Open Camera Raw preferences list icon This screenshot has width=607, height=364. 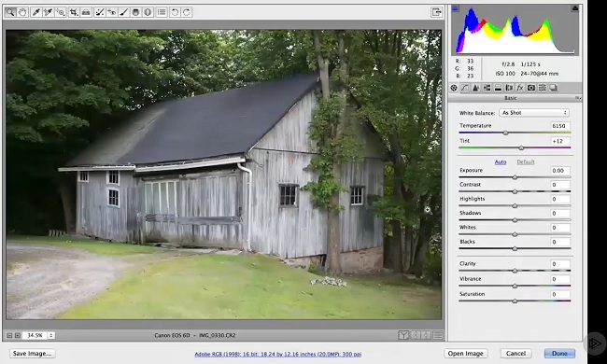[162, 12]
